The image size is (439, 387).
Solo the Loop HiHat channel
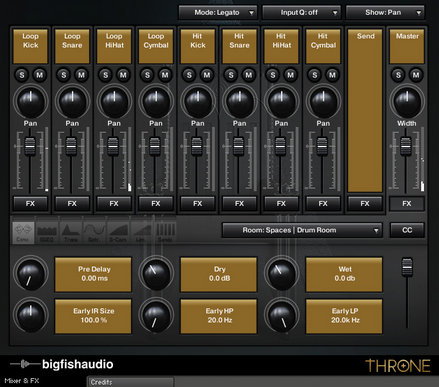pos(106,75)
